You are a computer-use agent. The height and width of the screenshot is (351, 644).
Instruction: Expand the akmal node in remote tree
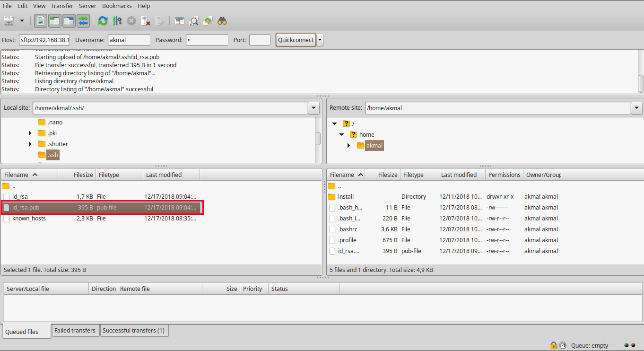click(x=349, y=145)
